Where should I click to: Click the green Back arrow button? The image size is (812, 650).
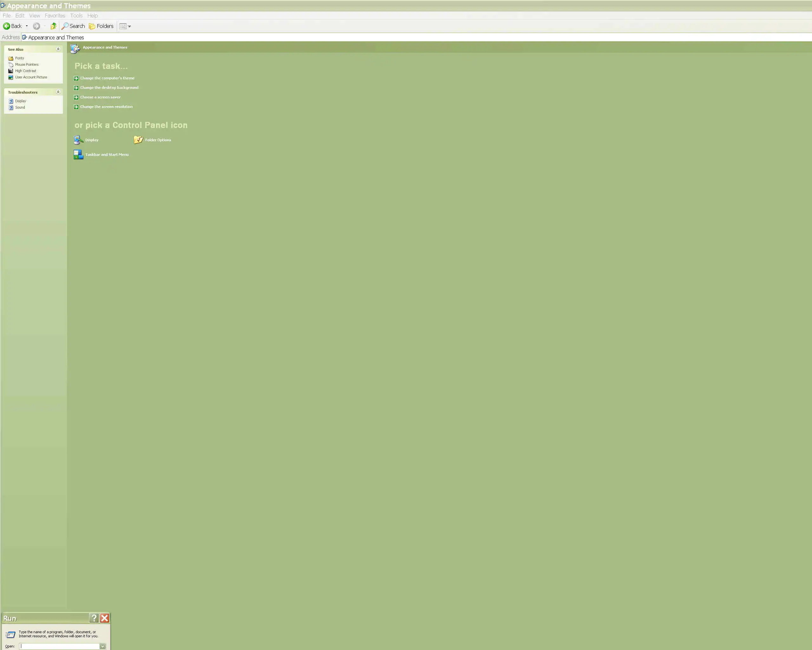pyautogui.click(x=7, y=26)
